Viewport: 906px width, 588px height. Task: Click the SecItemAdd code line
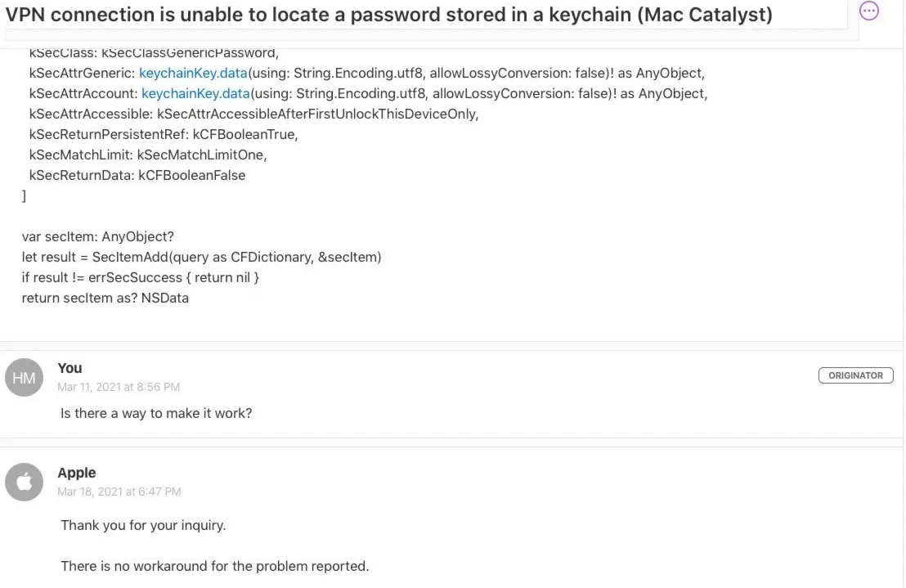[x=201, y=257]
